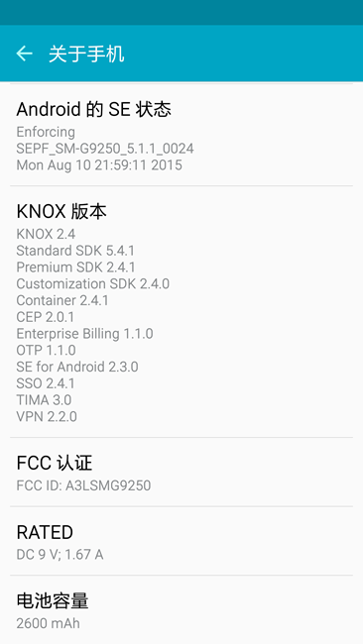This screenshot has height=644, width=363.
Task: Tap the Mon Aug 10 build date
Action: point(99,165)
